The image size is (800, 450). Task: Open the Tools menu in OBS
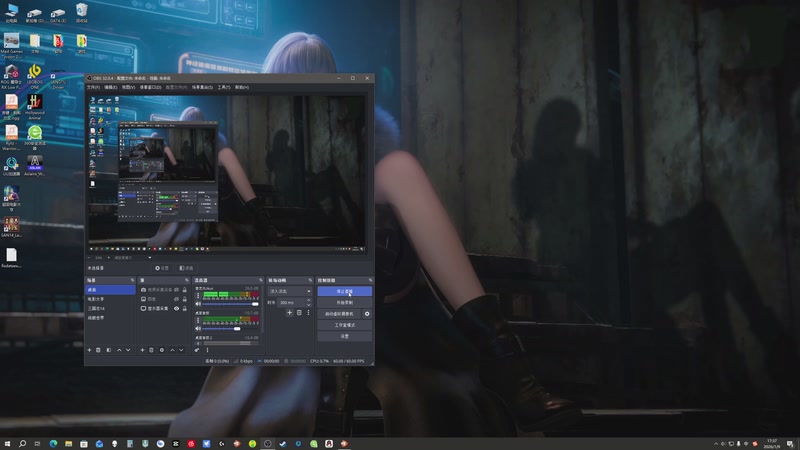[x=224, y=87]
